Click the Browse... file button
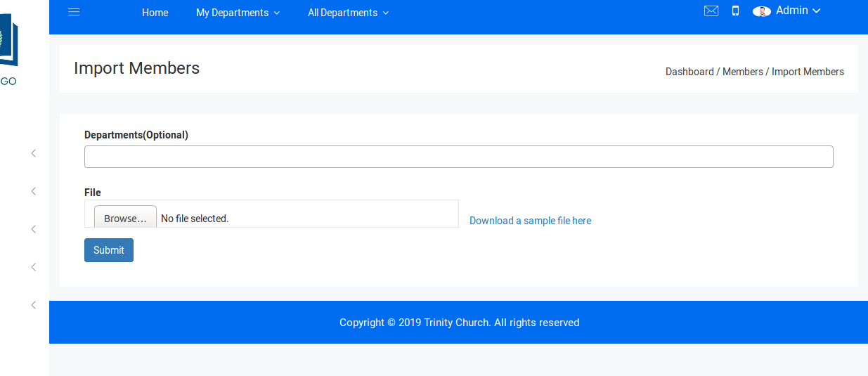Image resolution: width=868 pixels, height=376 pixels. point(125,217)
